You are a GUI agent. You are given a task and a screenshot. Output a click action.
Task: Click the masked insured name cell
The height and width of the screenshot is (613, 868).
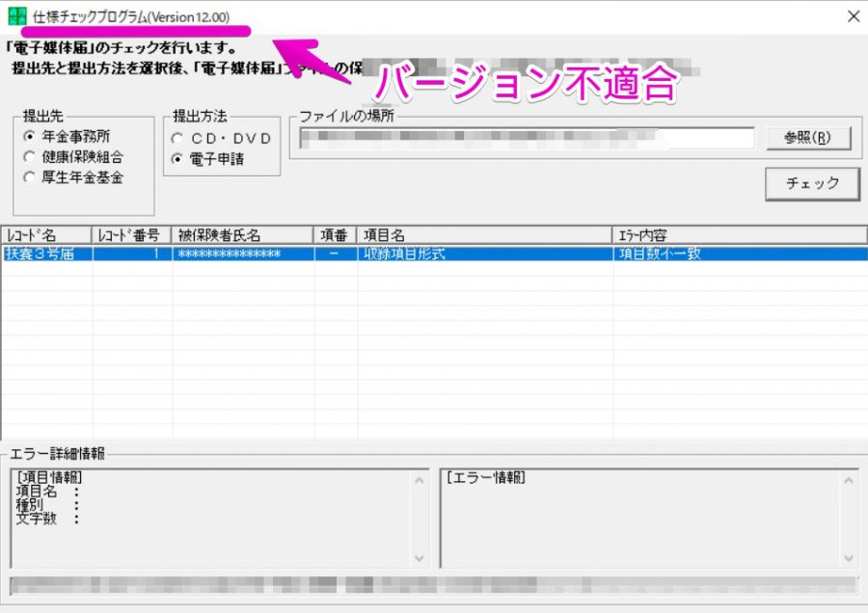pos(242,253)
